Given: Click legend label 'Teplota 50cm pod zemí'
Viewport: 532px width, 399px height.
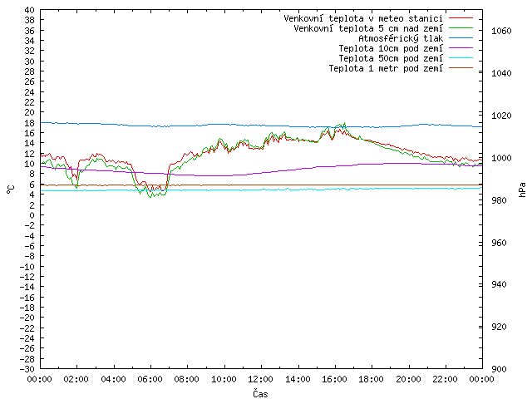Looking at the screenshot, I should (391, 58).
